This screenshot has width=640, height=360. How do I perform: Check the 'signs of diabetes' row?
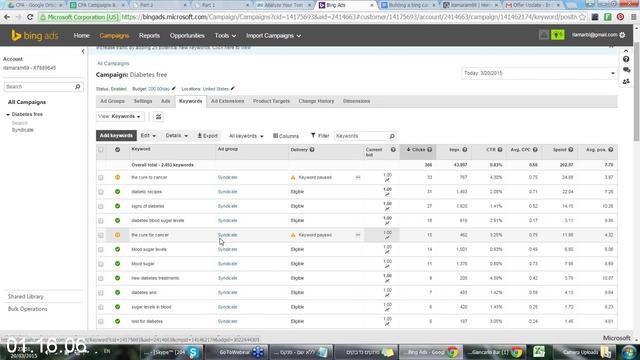[x=101, y=207]
